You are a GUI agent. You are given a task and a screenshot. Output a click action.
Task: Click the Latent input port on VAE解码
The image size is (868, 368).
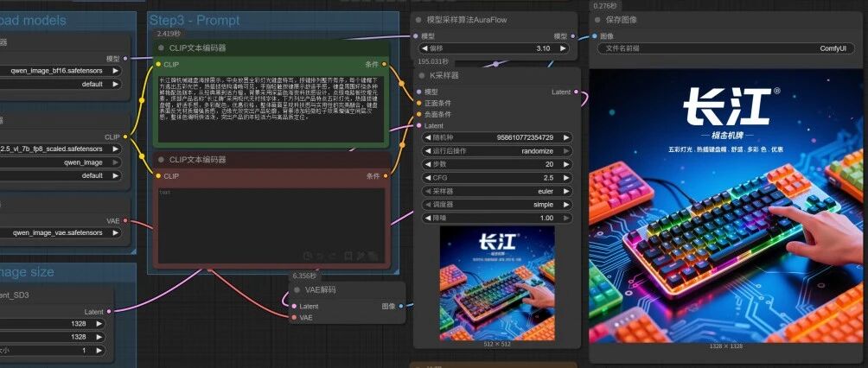293,306
